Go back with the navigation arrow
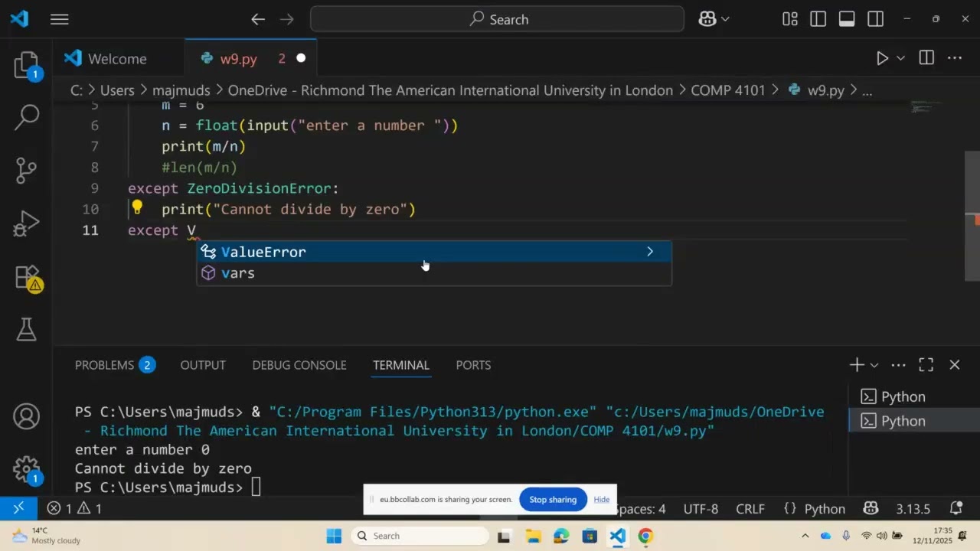 click(258, 19)
